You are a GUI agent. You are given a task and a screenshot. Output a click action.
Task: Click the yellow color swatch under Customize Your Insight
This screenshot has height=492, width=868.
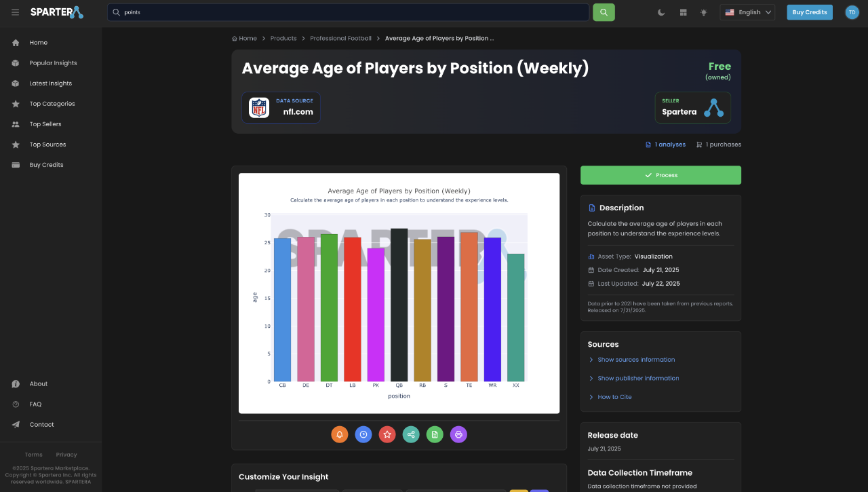(x=519, y=490)
